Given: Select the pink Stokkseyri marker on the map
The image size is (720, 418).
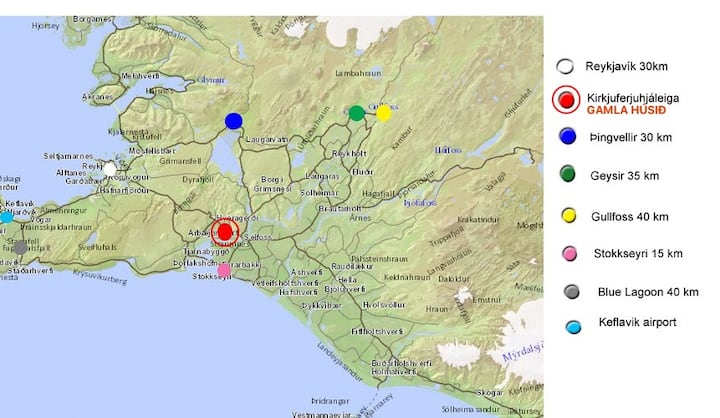Looking at the screenshot, I should (x=224, y=270).
